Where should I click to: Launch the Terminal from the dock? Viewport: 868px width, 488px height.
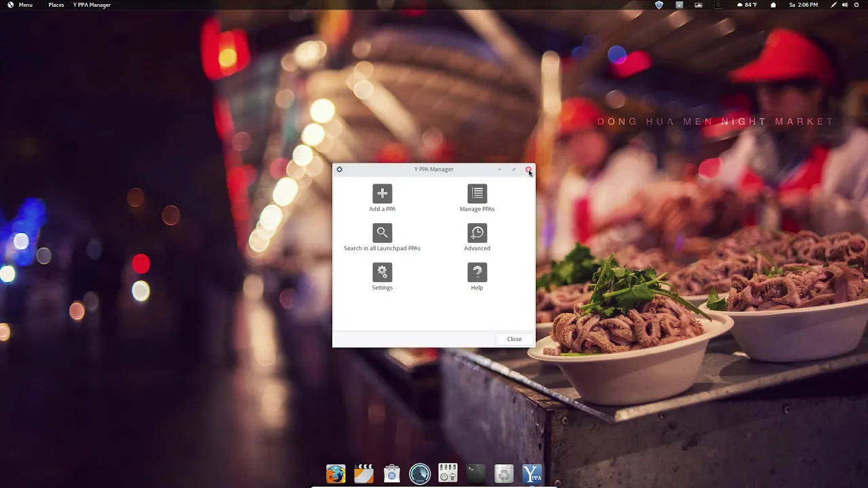pos(476,473)
